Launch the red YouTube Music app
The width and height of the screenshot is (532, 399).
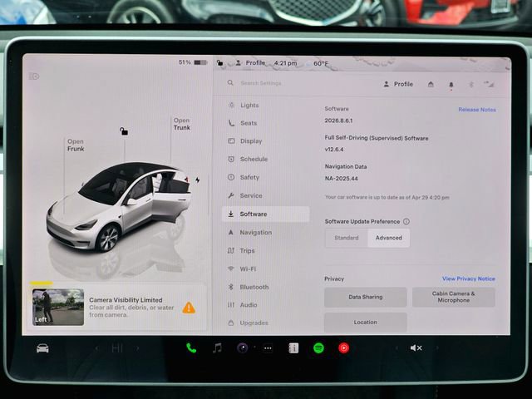pyautogui.click(x=343, y=348)
